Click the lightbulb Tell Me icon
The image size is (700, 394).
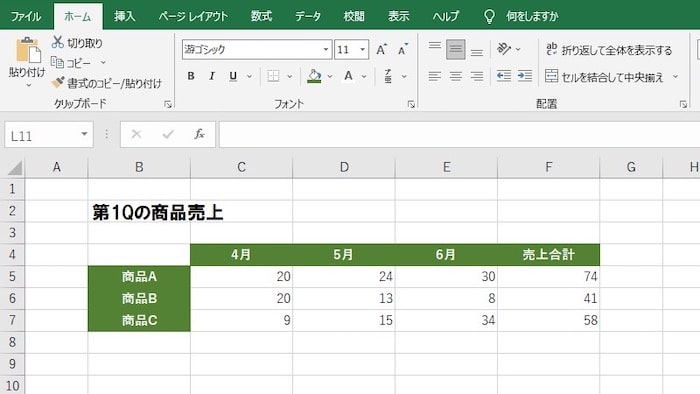click(489, 17)
